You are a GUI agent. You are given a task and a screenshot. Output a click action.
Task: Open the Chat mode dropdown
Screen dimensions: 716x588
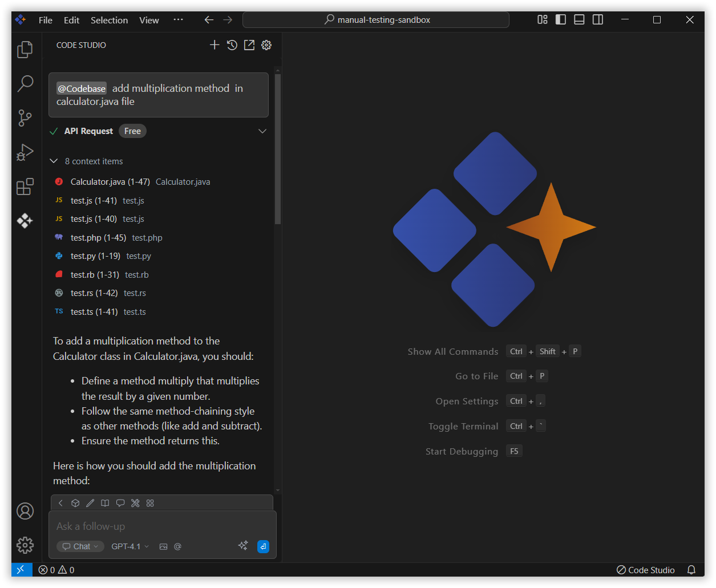[80, 546]
